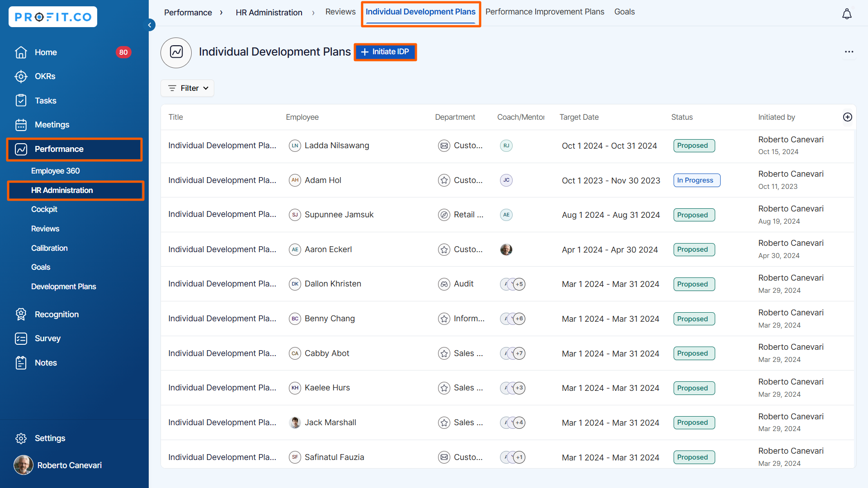This screenshot has width=868, height=488.
Task: Open Calibration in sidebar
Action: pyautogui.click(x=49, y=248)
